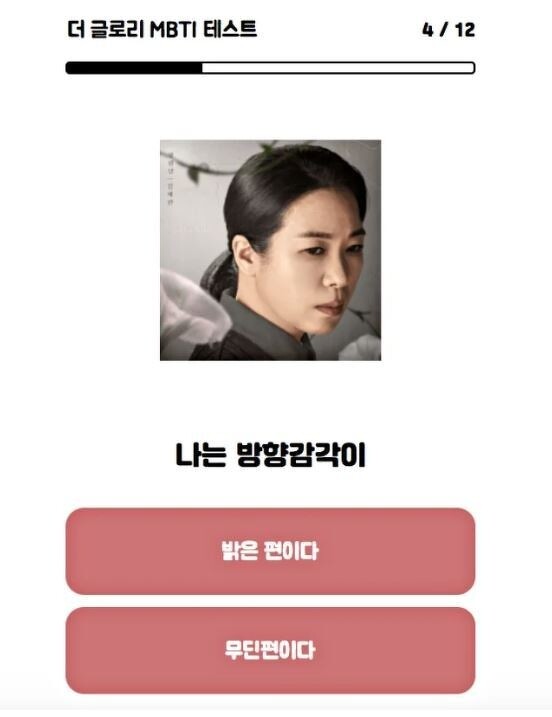Click the number 4 in the counter

(x=427, y=30)
